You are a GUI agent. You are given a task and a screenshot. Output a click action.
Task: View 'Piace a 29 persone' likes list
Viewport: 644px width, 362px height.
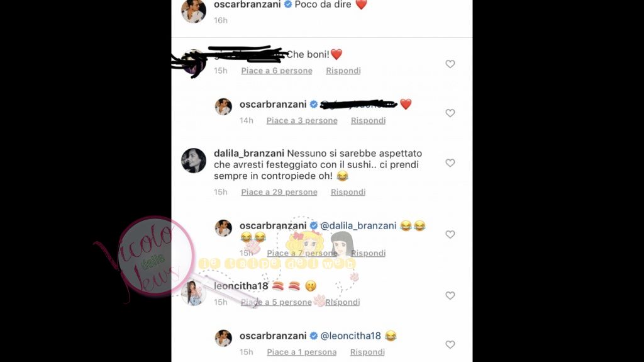point(279,192)
